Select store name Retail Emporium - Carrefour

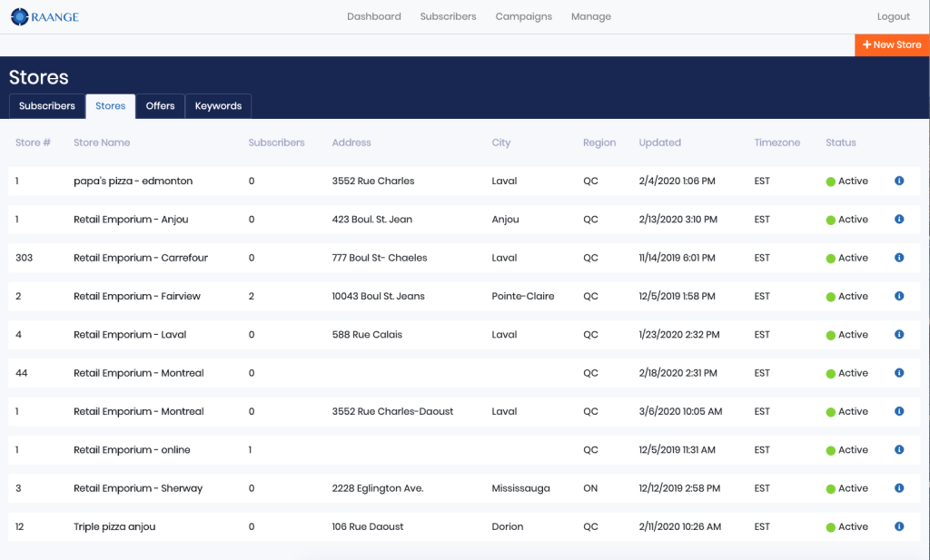pos(141,258)
